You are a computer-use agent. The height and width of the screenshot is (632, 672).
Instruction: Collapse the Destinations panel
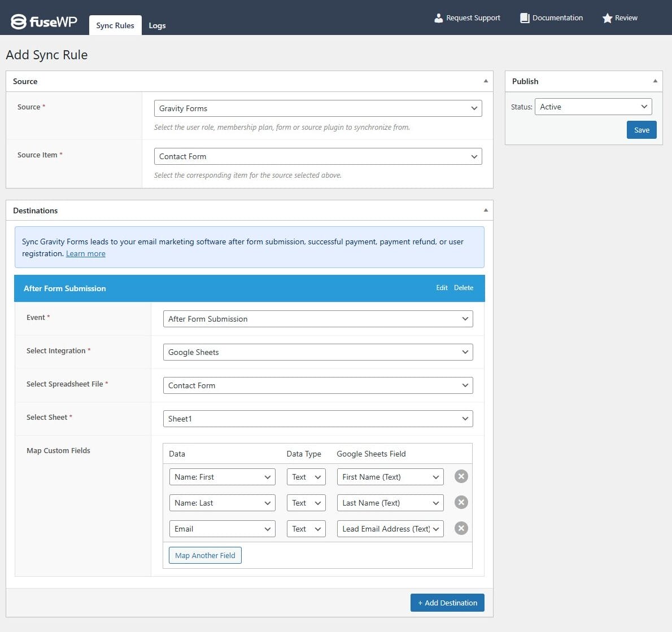pos(486,210)
